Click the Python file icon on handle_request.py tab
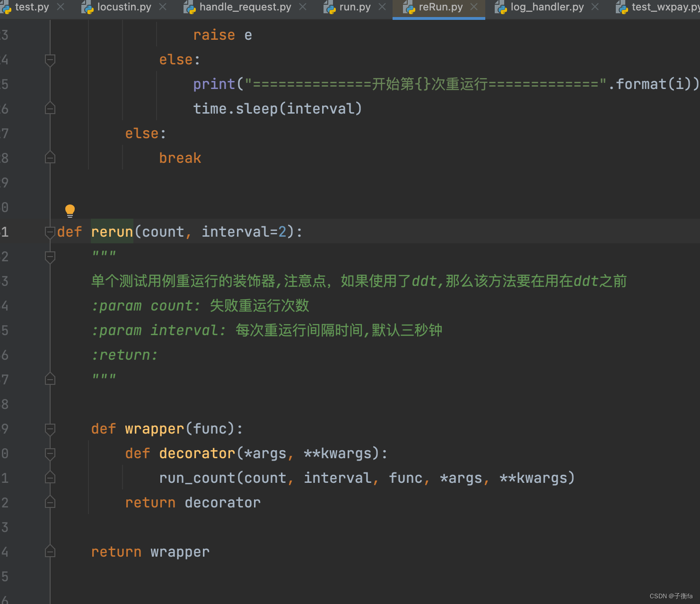This screenshot has width=700, height=604. (190, 7)
